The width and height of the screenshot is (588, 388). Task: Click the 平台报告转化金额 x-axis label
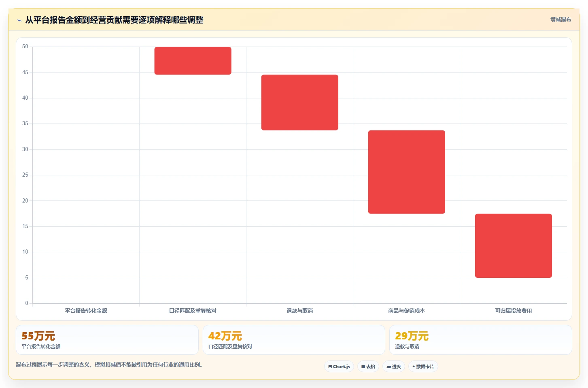pyautogui.click(x=86, y=311)
